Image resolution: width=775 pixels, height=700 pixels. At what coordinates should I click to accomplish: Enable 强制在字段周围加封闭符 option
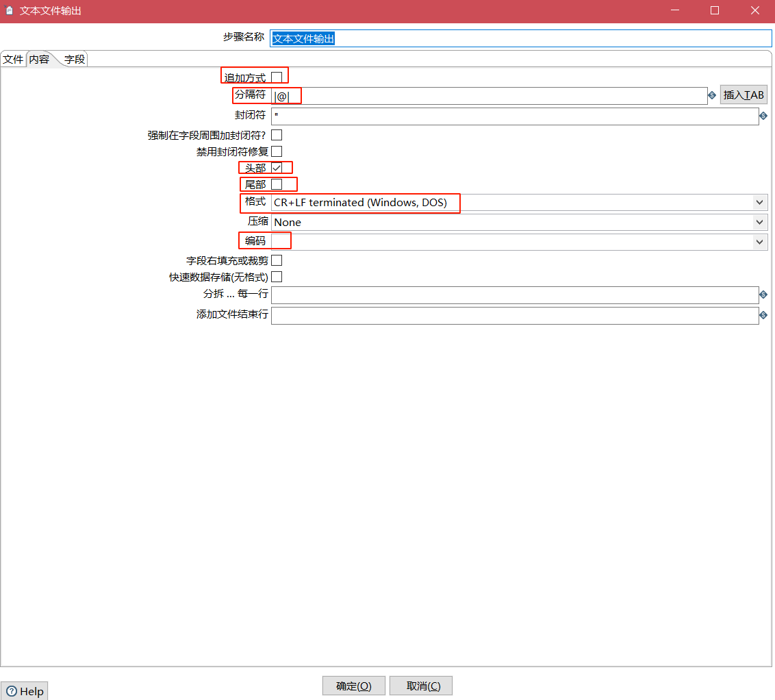[277, 135]
